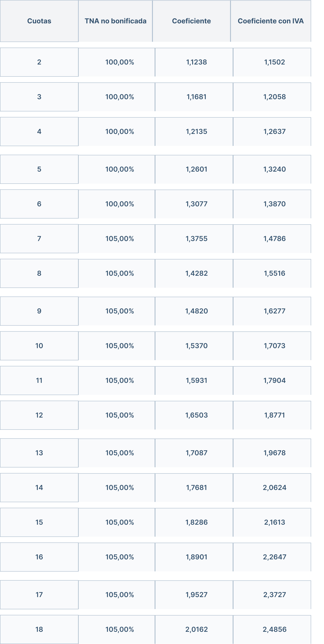The height and width of the screenshot is (644, 324).
Task: Click the Cuotas column header
Action: (x=39, y=21)
